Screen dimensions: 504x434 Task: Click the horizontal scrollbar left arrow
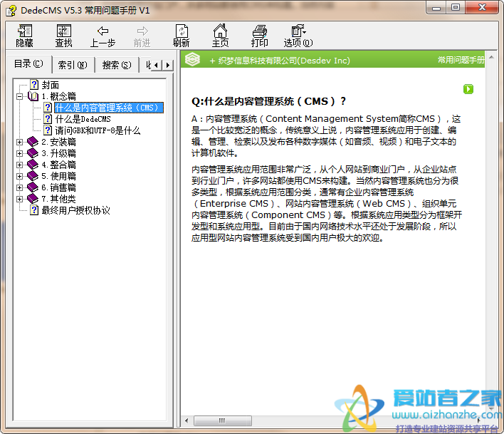[x=187, y=420]
